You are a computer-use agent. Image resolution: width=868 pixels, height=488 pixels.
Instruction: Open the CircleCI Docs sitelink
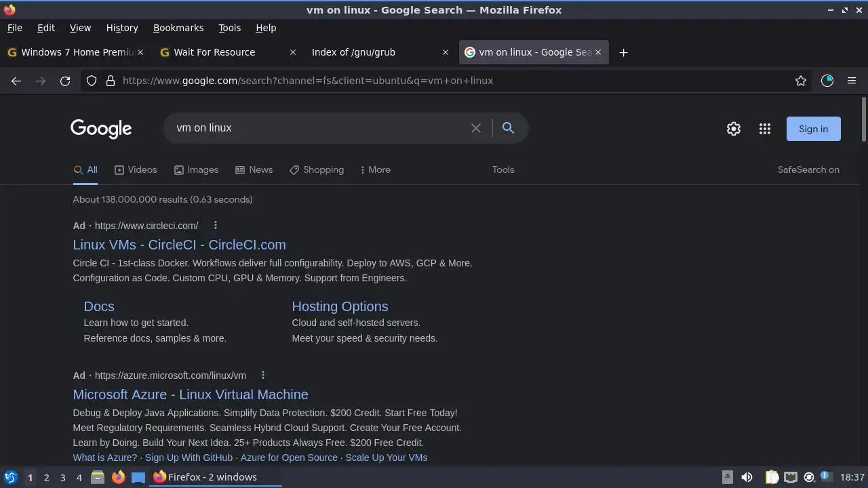click(99, 306)
